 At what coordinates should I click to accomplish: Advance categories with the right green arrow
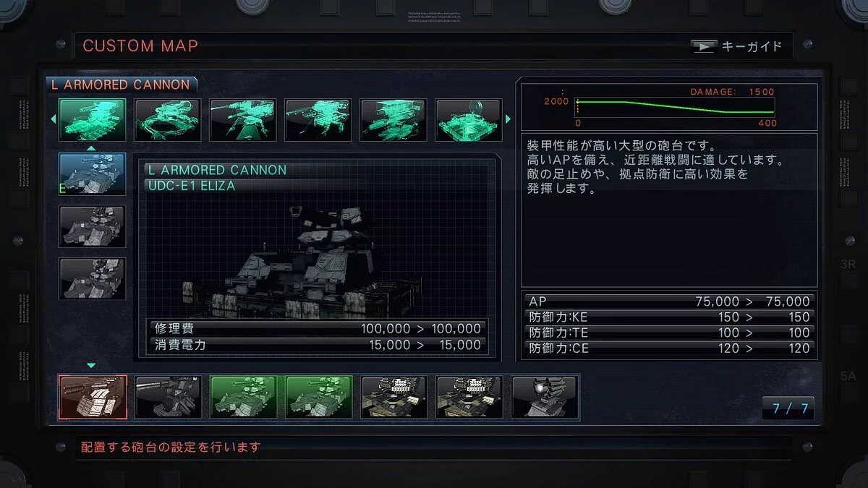[509, 119]
